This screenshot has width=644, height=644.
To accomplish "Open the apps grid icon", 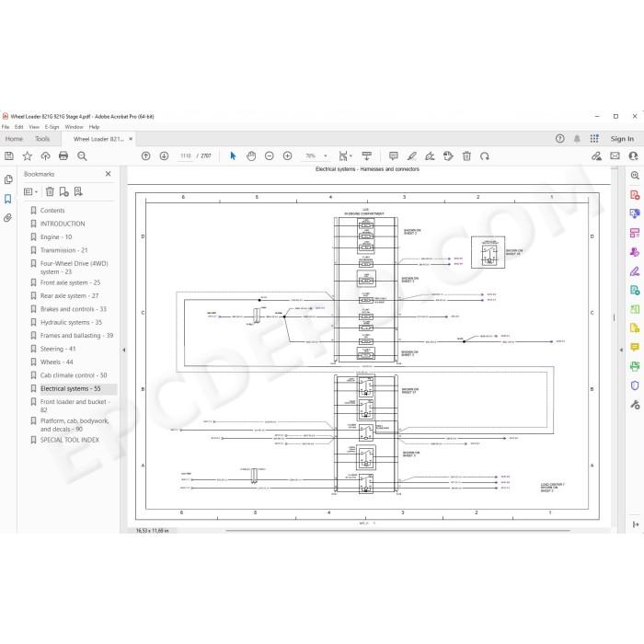I will 594,139.
